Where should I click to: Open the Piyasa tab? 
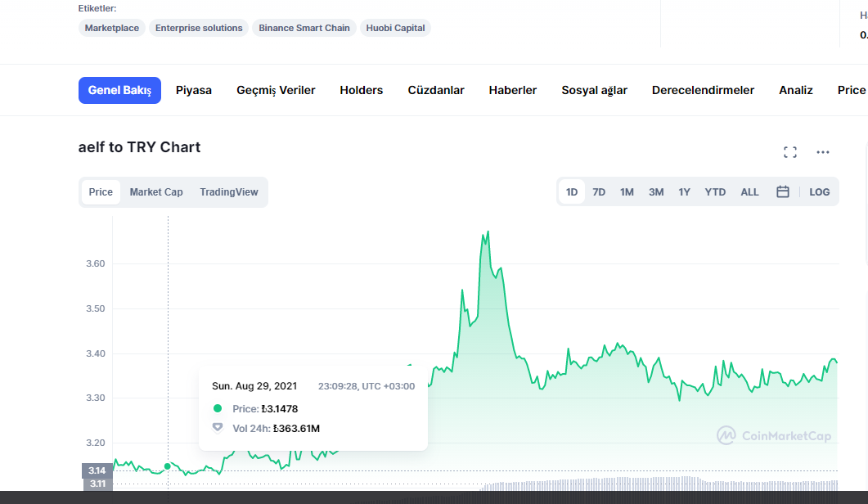click(x=194, y=90)
